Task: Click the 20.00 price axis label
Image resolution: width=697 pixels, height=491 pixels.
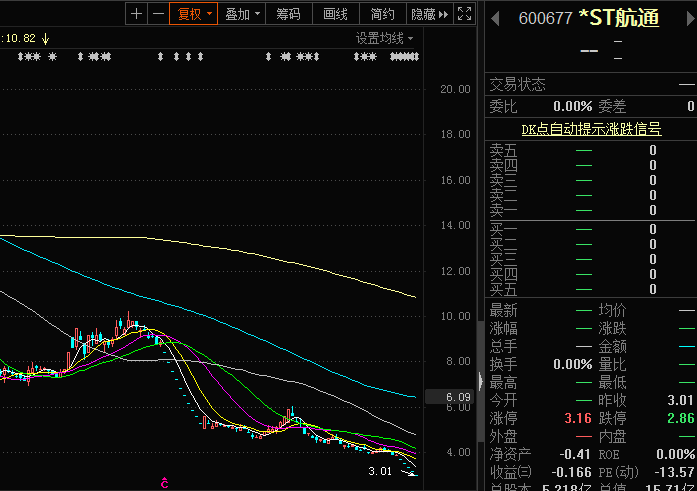Action: [x=455, y=89]
